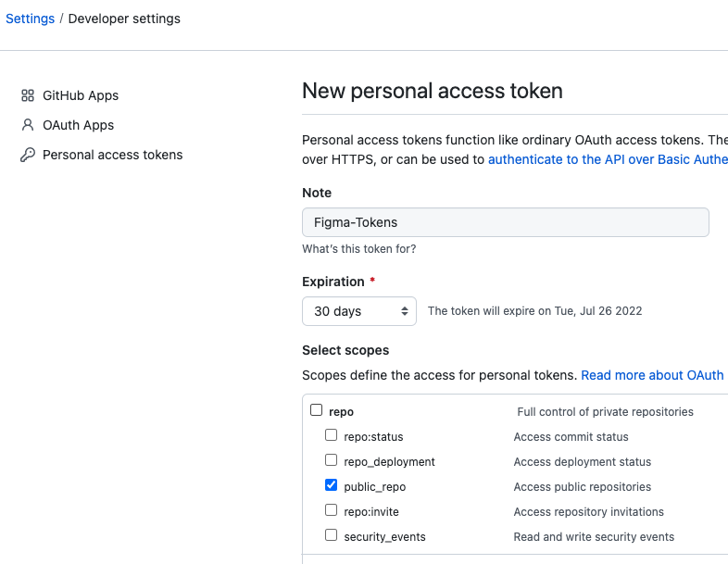Open GitHub Apps sidebar item
Screen dimensions: 728x564
pos(70,95)
